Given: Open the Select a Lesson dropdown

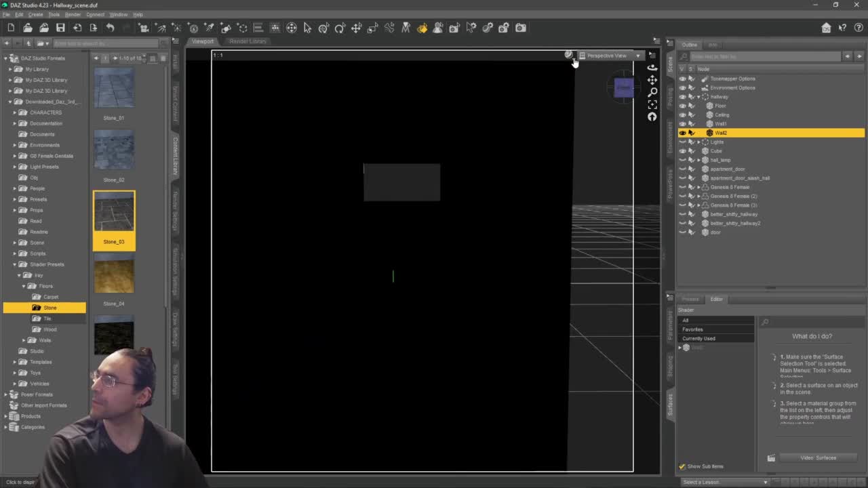Looking at the screenshot, I should point(724,482).
